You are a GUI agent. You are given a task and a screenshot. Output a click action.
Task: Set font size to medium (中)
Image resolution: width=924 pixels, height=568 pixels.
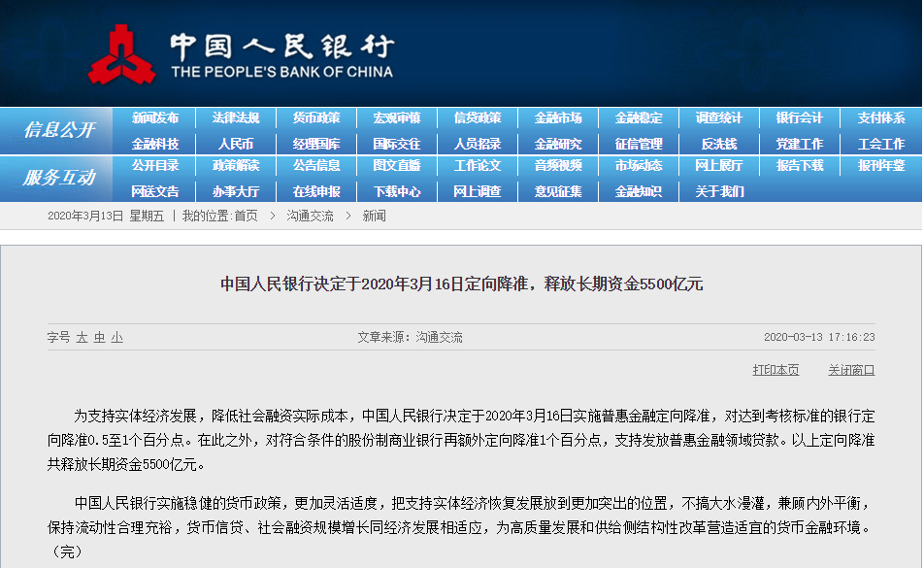pos(99,338)
